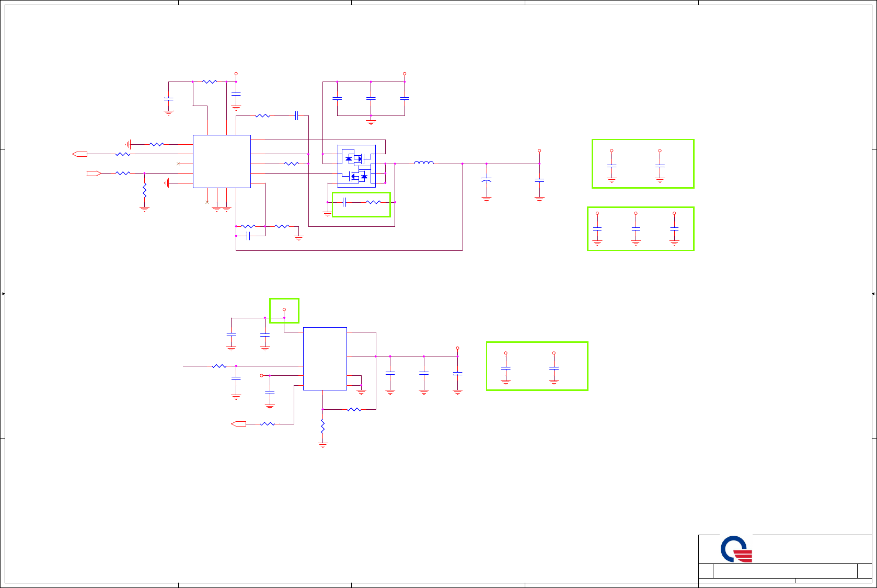Click the lone power circle left of lower IC
877x588 pixels.
pyautogui.click(x=261, y=375)
